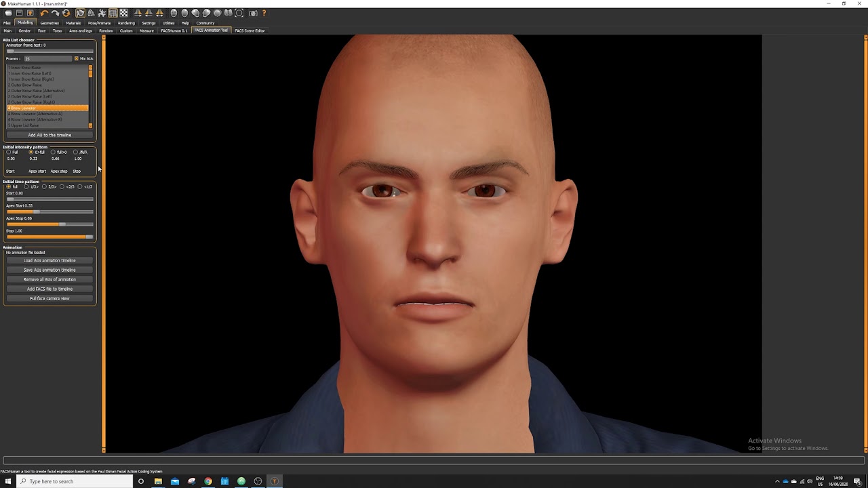This screenshot has height=488, width=868.
Task: Toggle the Smooth shading icon
Action: click(80, 13)
